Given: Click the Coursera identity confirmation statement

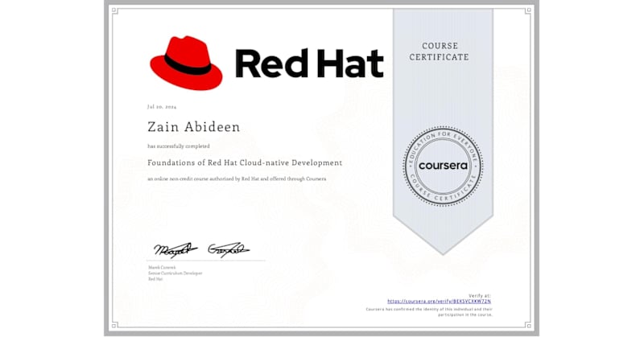Looking at the screenshot, I should coord(429,312).
